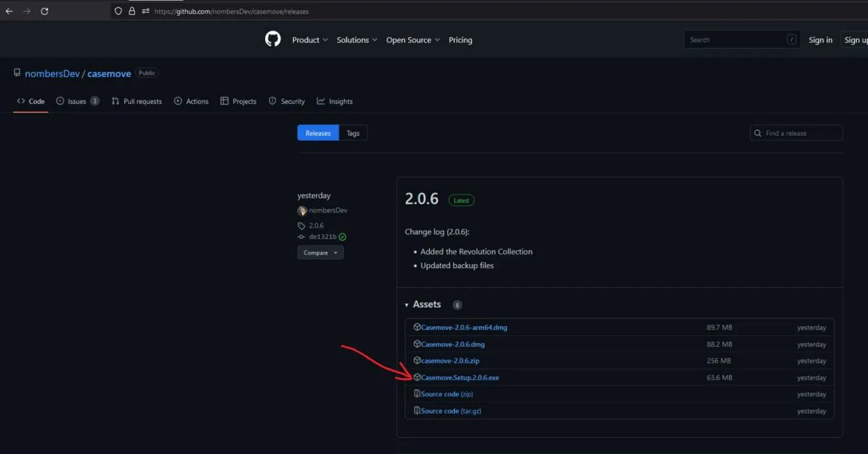This screenshot has height=454, width=868.
Task: Open the Security tab
Action: pyautogui.click(x=287, y=101)
